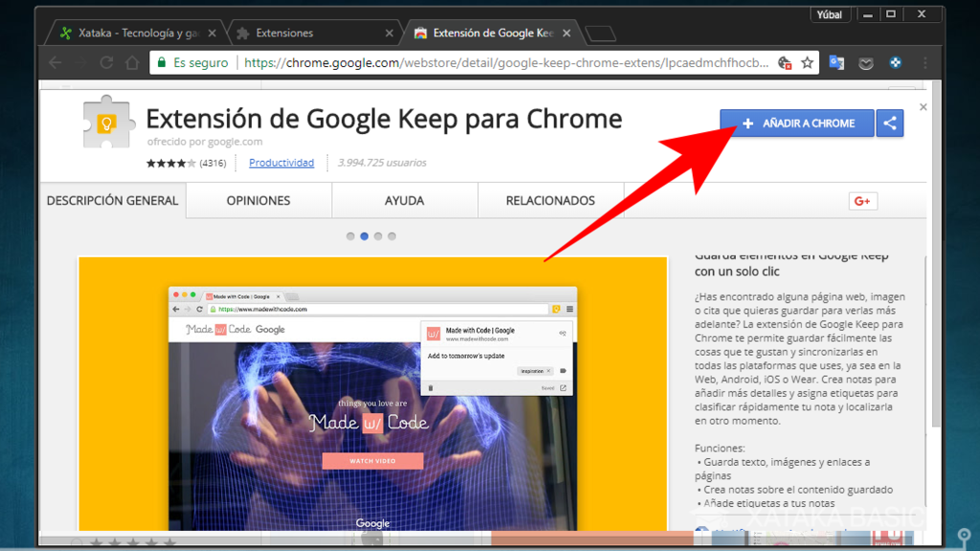
Task: Select the second carousel dot
Action: click(x=364, y=234)
